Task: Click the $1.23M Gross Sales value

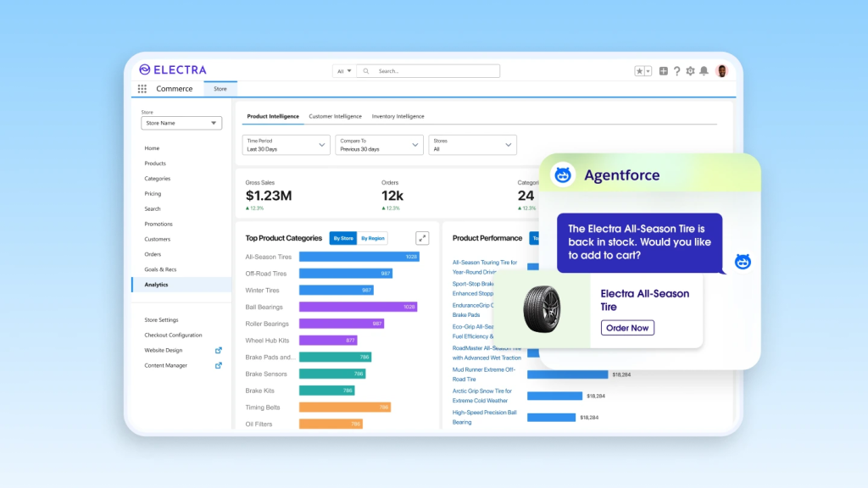Action: [269, 196]
